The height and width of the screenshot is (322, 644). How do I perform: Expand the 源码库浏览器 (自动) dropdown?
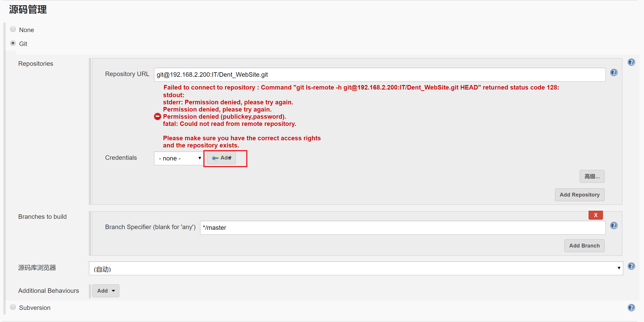[356, 269]
